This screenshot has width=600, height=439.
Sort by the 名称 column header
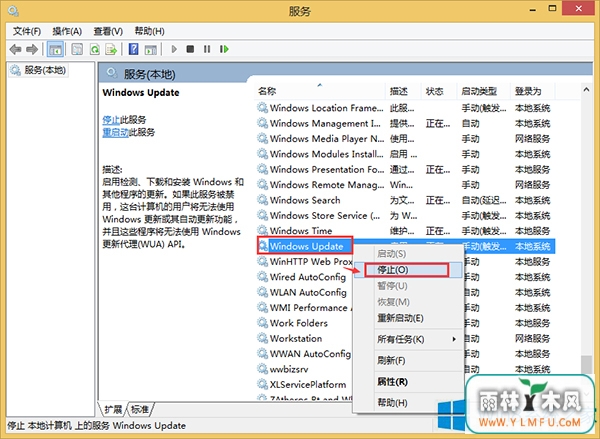(320, 91)
